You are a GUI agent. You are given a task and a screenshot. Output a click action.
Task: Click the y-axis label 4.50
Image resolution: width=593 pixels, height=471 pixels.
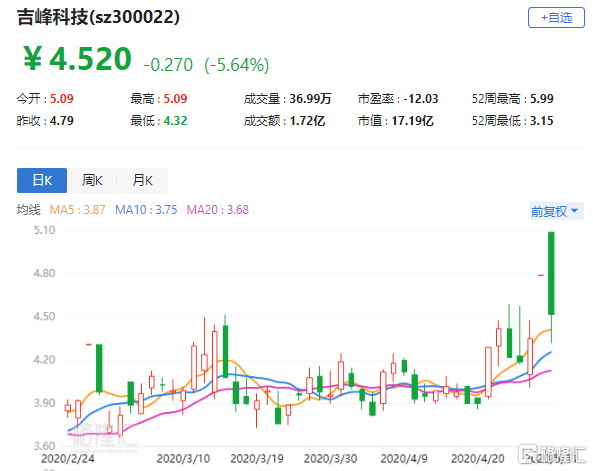point(44,316)
